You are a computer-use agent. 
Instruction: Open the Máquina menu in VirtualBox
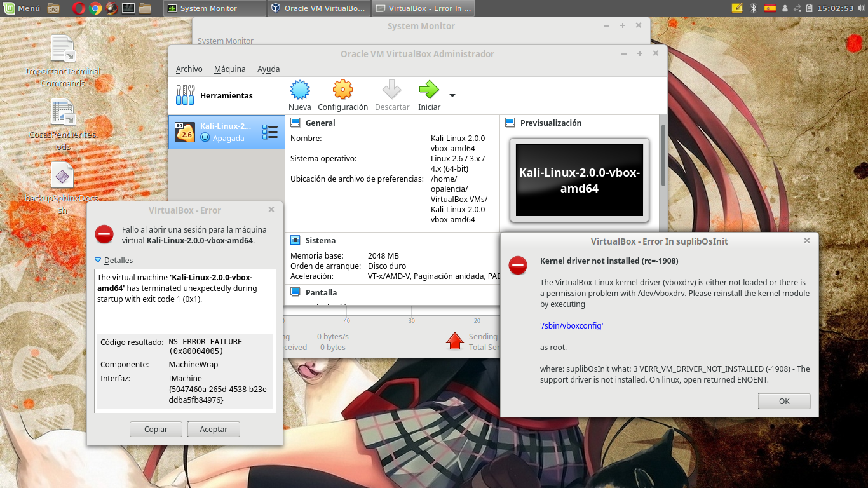pos(229,69)
